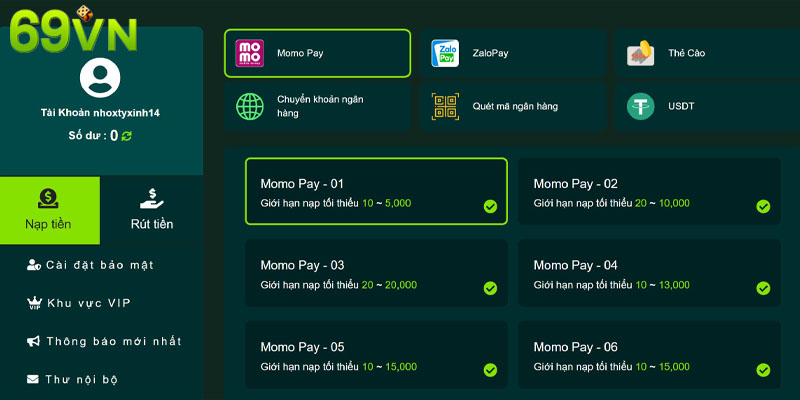Viewport: 800px width, 400px height.
Task: Click the Thẻ Cào card icon
Action: [641, 53]
